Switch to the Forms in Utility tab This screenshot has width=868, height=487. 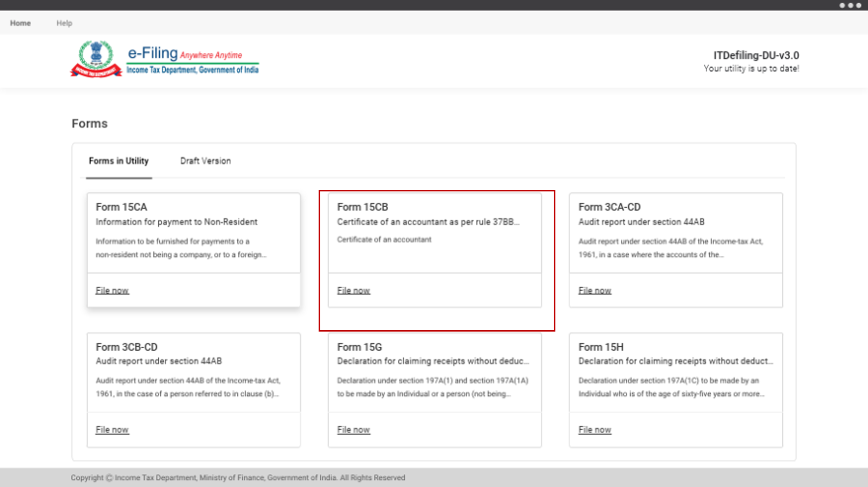point(118,161)
